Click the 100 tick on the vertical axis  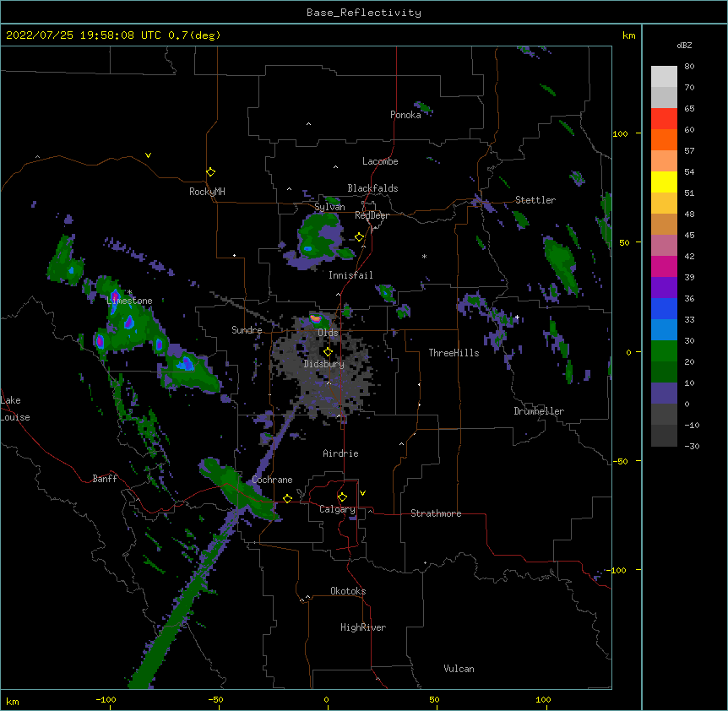620,133
